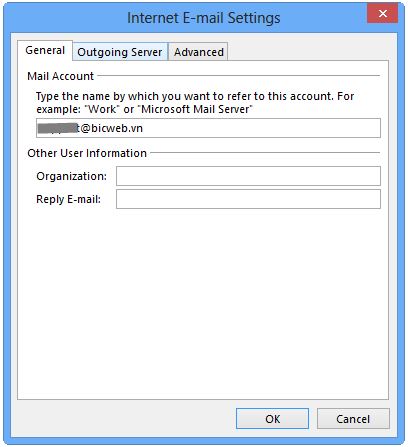Click the Organization: label
The width and height of the screenshot is (408, 447).
(72, 176)
